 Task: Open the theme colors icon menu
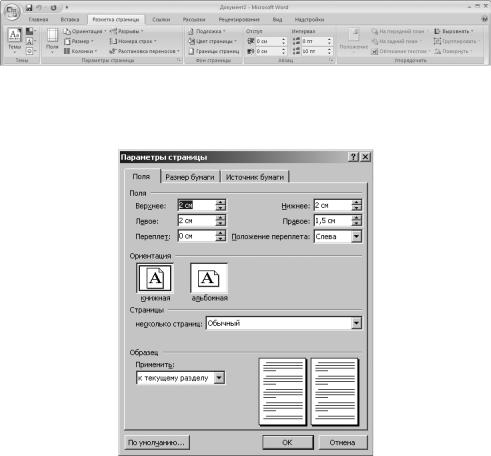click(31, 31)
